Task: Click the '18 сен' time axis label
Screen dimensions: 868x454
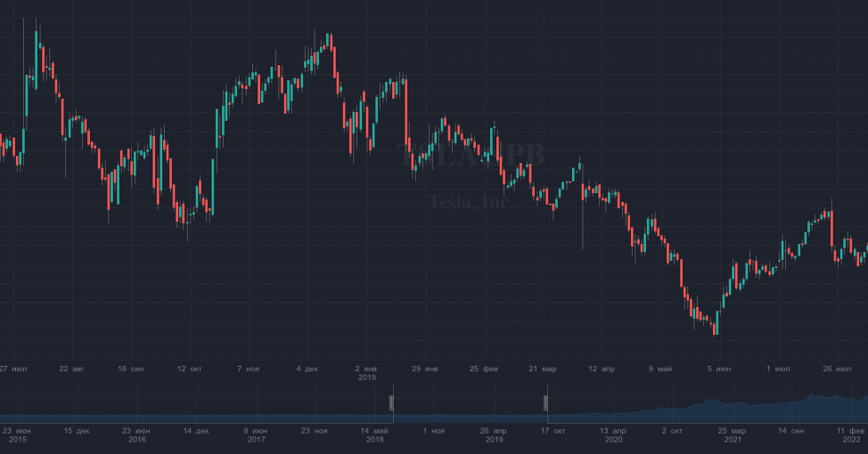Action: (x=131, y=369)
